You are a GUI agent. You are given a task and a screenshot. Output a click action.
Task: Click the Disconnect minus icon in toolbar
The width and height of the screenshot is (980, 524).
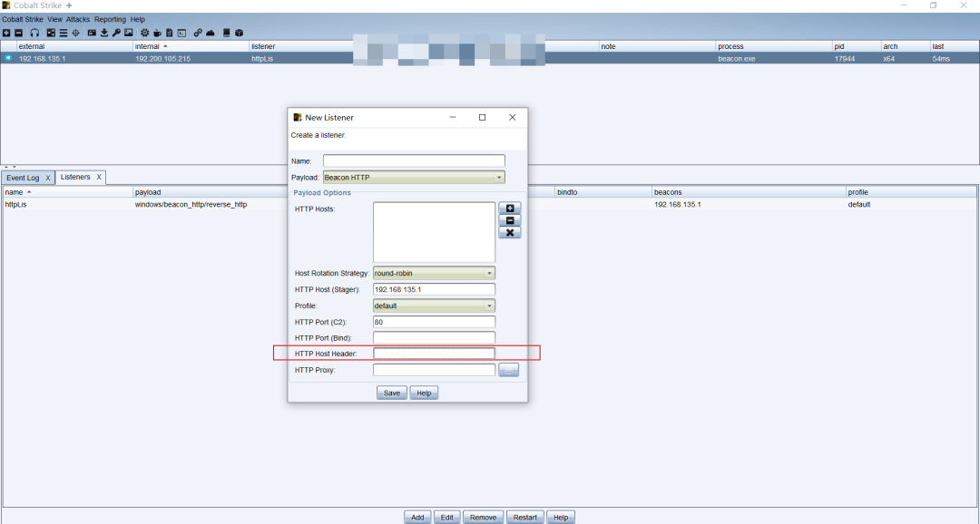tap(19, 34)
